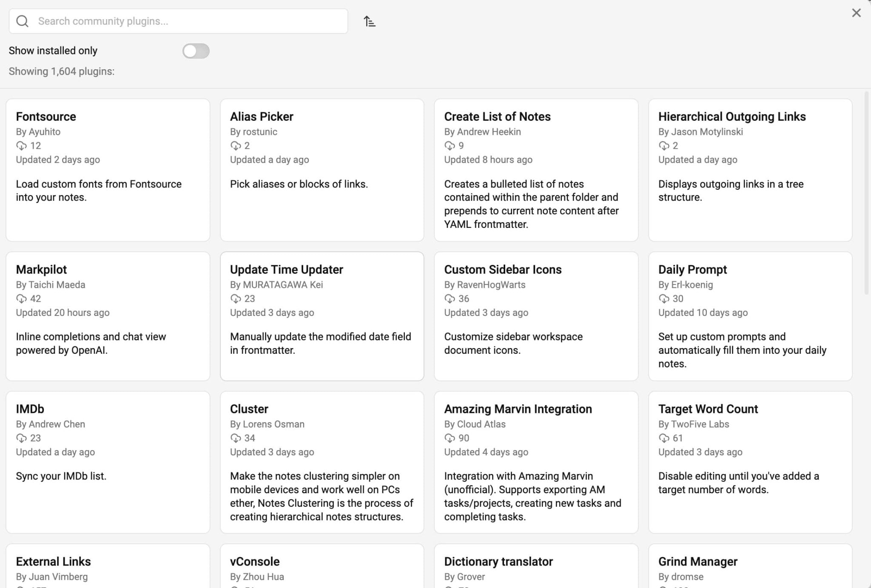Screen dimensions: 871x588
Task: Click the Cluster downloads icon
Action: pos(236,438)
